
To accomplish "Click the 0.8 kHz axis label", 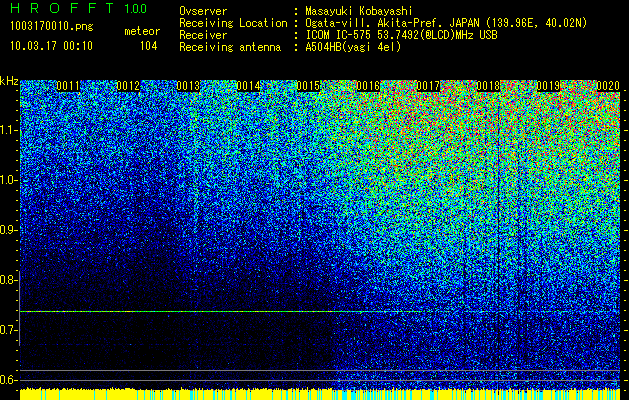I will (x=8, y=280).
